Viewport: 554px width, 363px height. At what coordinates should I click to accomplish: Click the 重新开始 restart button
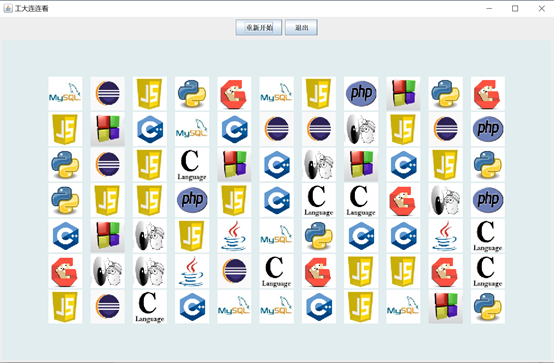coord(259,28)
